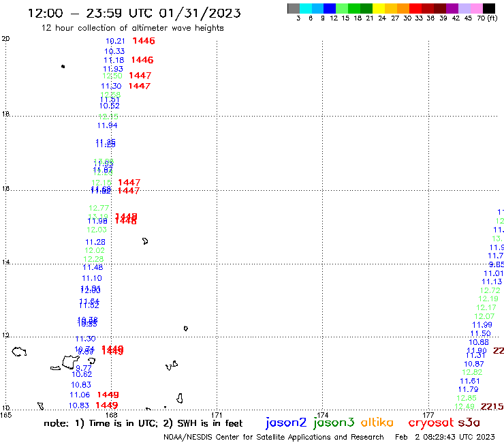Click the note 'Time is in UTC' text
The height and width of the screenshot is (443, 504).
coord(123,423)
